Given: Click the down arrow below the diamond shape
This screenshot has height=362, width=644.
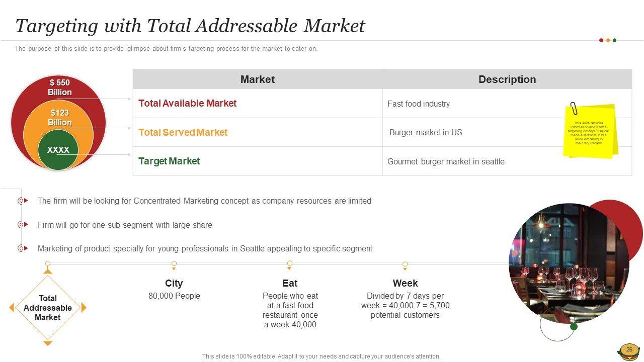Looking at the screenshot, I should (48, 343).
